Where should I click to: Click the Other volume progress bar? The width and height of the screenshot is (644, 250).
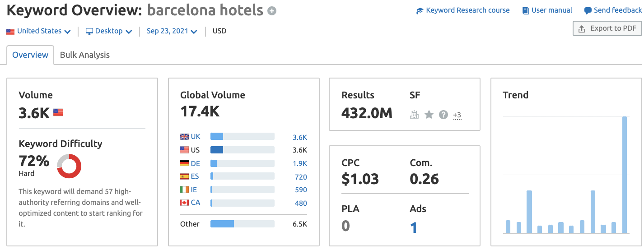pos(243,224)
